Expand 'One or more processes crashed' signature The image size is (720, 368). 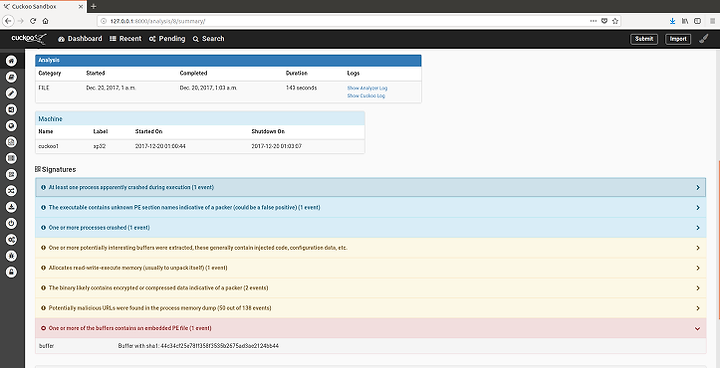click(370, 228)
